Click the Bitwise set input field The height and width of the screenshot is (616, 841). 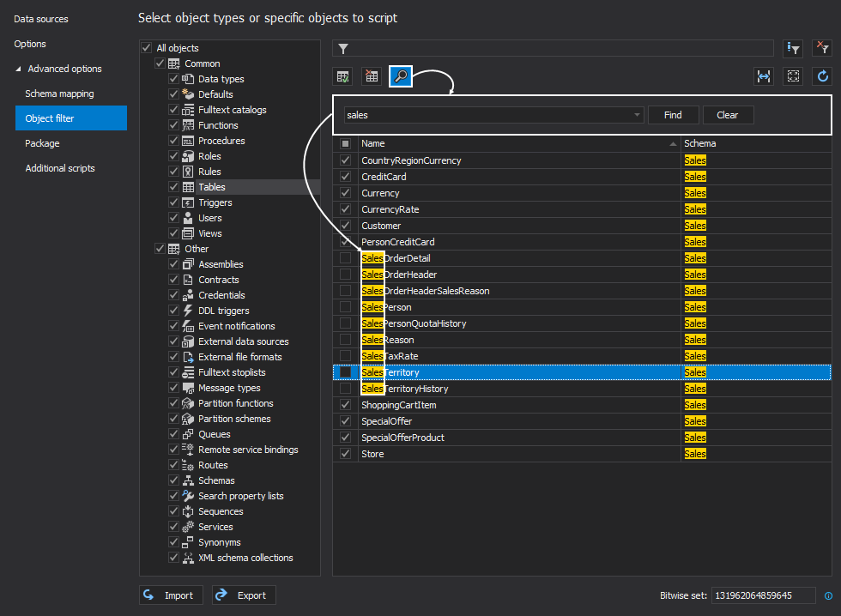tap(763, 595)
